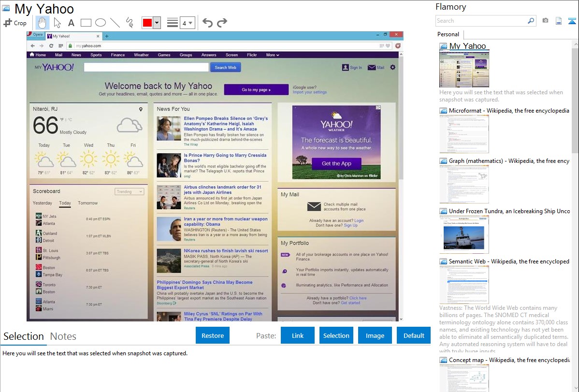The image size is (579, 392).
Task: Click the browser back arrow icon
Action: pyautogui.click(x=32, y=46)
